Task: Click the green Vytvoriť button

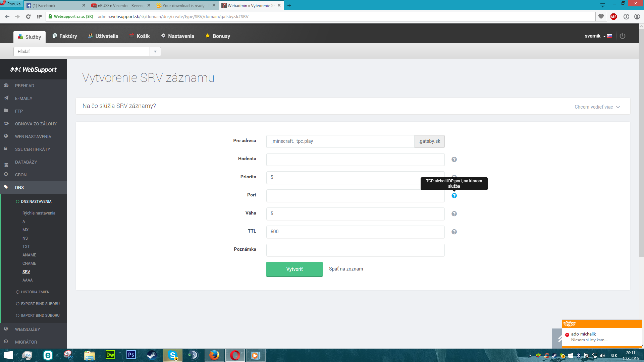Action: tap(294, 269)
